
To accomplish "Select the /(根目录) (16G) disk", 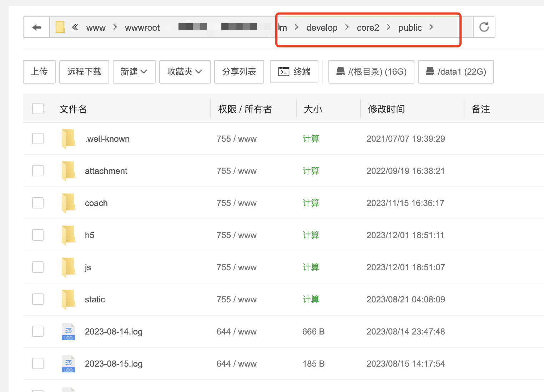I will coord(371,72).
